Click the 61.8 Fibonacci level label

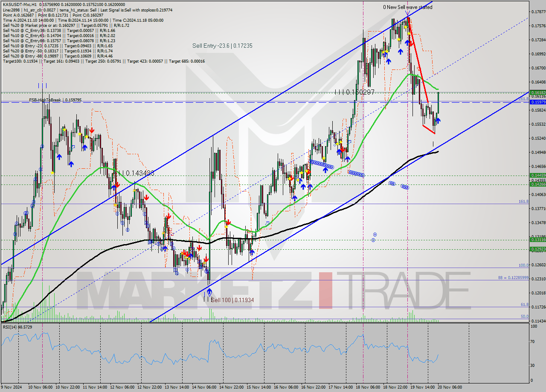525,305
